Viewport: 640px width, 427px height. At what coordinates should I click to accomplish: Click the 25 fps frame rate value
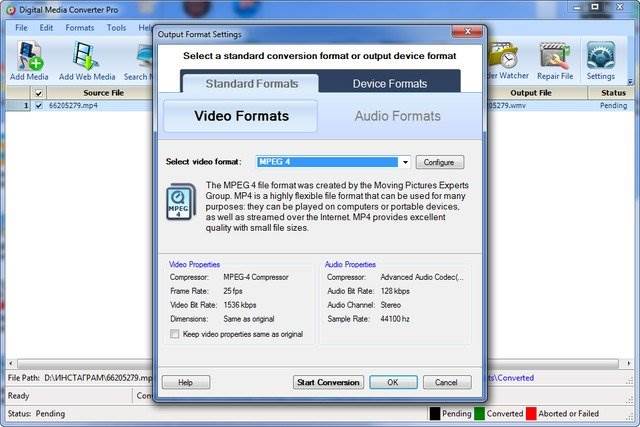[233, 291]
